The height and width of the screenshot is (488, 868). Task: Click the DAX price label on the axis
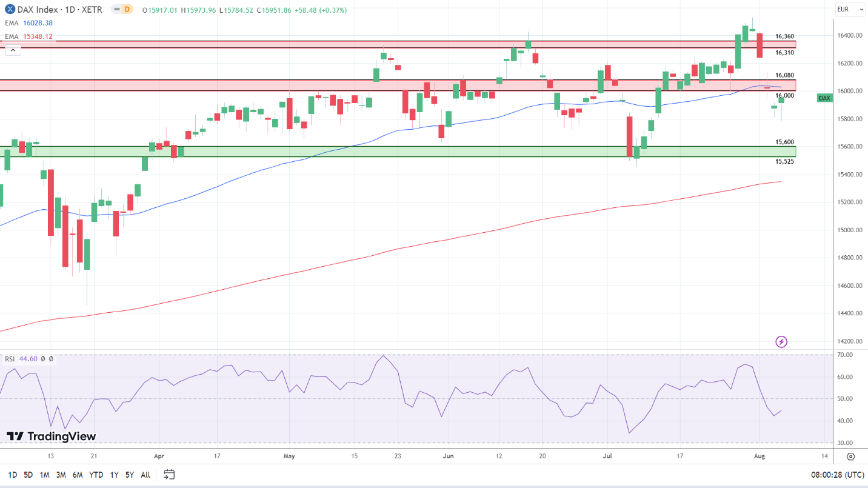pos(824,98)
